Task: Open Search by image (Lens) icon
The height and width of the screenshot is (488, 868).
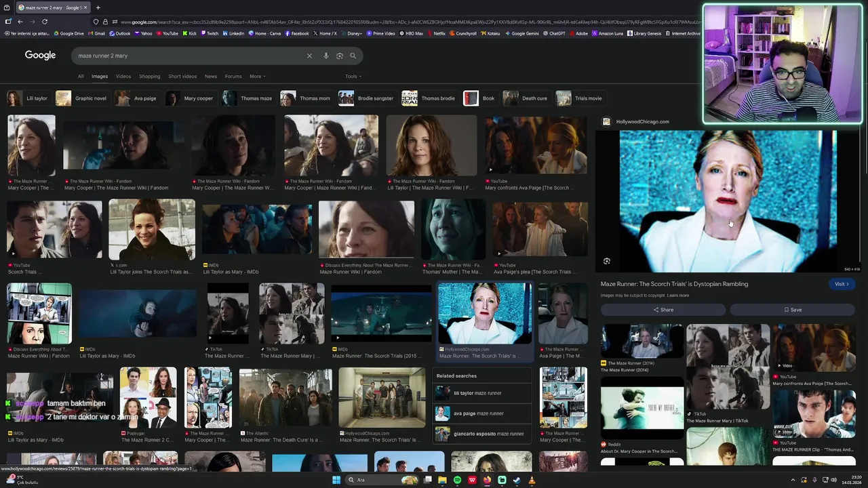Action: (x=340, y=56)
